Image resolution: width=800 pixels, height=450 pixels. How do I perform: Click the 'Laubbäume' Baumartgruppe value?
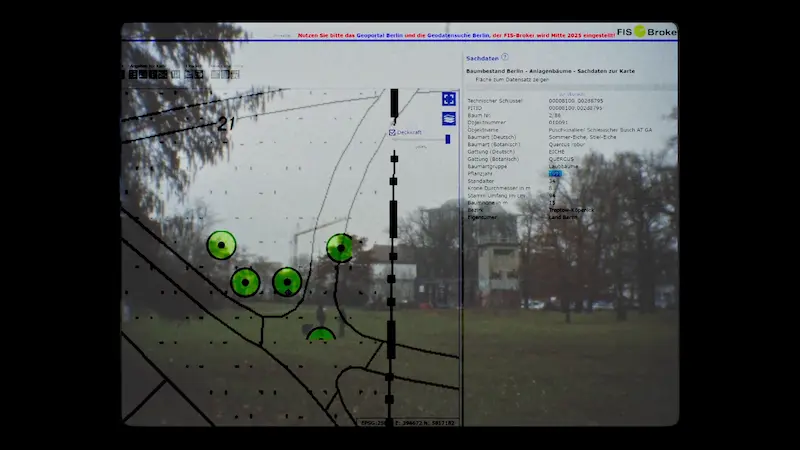point(563,166)
